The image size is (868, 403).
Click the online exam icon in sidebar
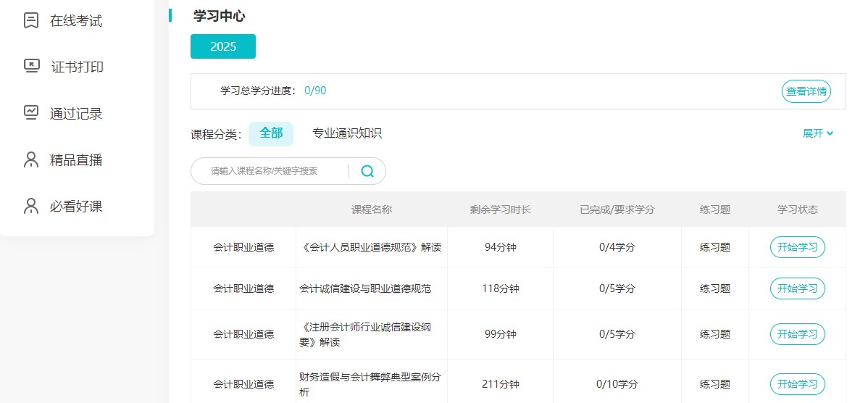(x=31, y=20)
